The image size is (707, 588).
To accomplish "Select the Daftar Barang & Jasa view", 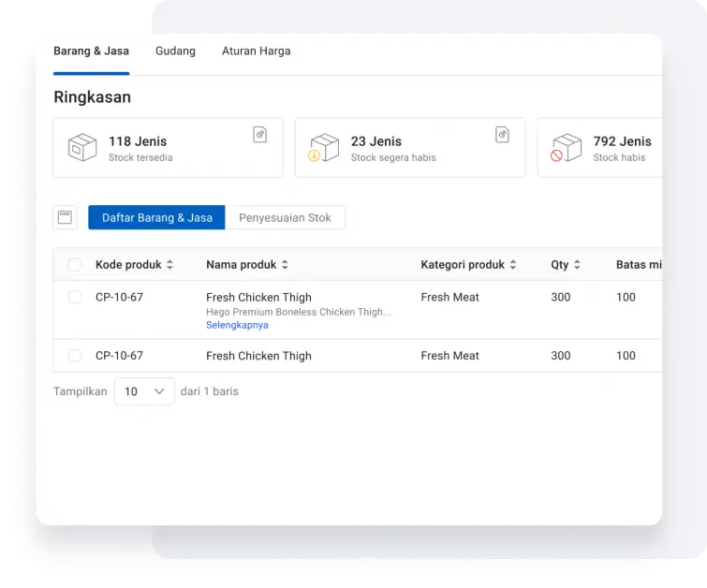I will [x=156, y=217].
